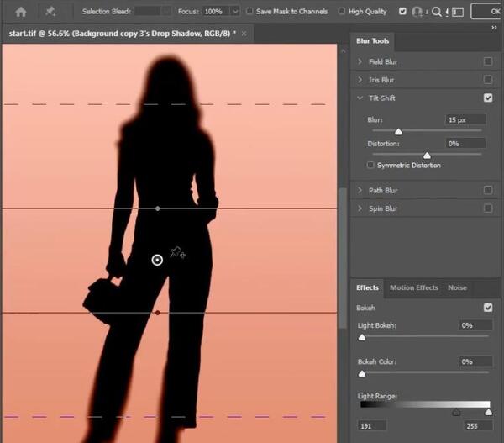The image size is (504, 443).
Task: Switch to the Effects tab
Action: pos(367,287)
